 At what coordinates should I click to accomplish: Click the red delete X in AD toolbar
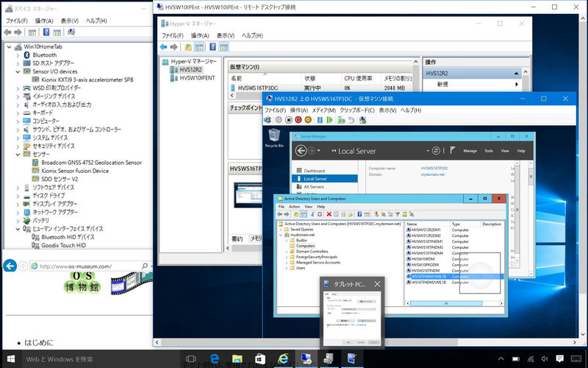[x=329, y=214]
